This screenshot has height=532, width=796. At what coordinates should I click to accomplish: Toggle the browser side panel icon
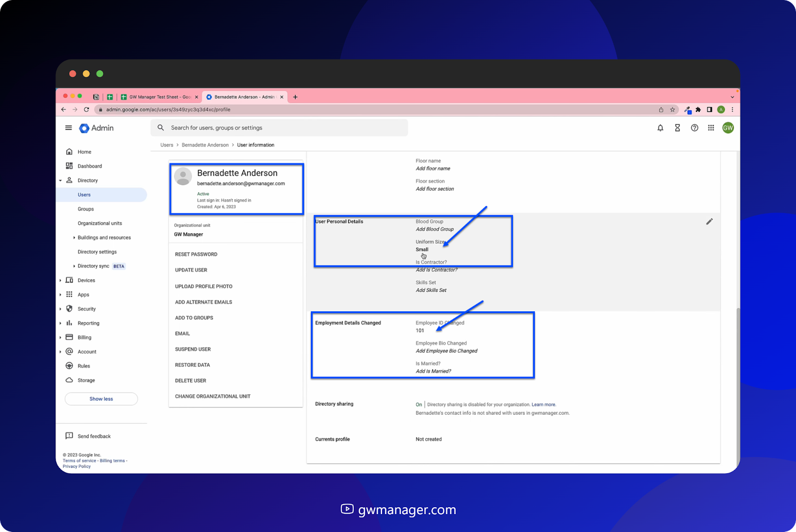tap(709, 109)
